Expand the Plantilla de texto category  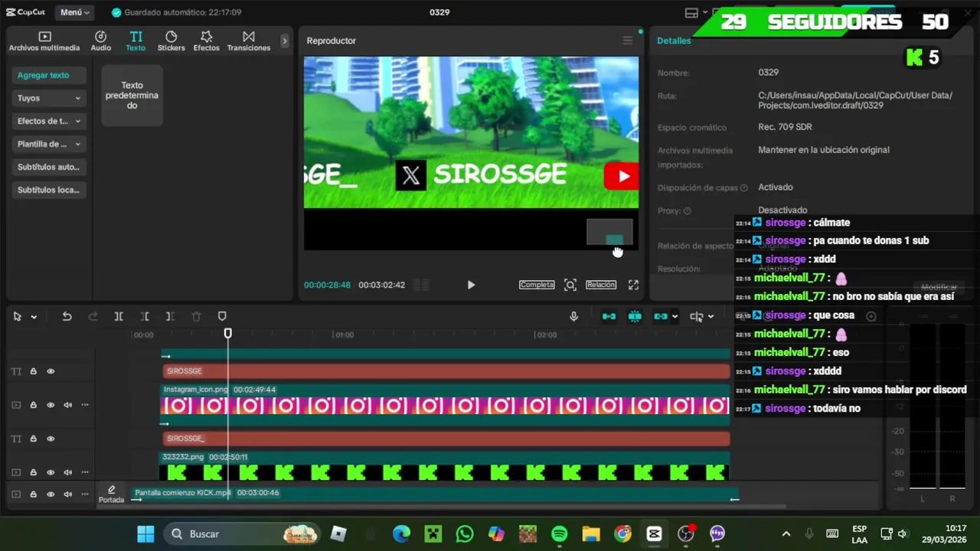pos(49,144)
